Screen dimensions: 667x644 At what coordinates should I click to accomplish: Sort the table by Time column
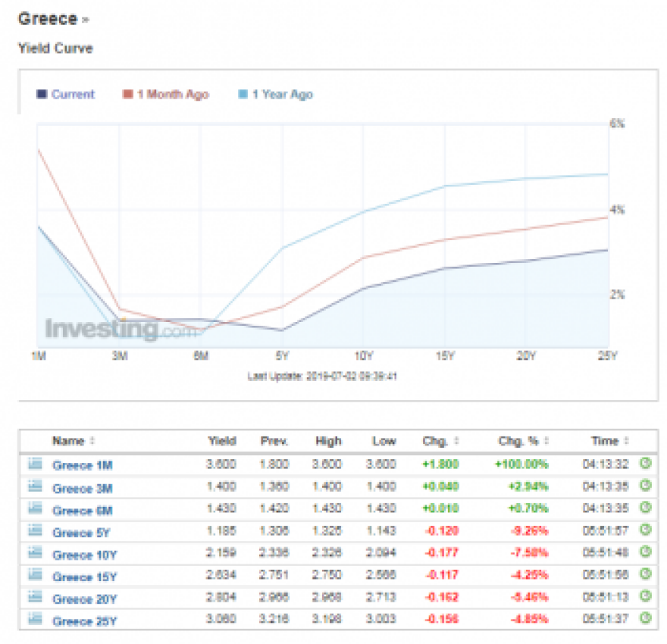(605, 441)
